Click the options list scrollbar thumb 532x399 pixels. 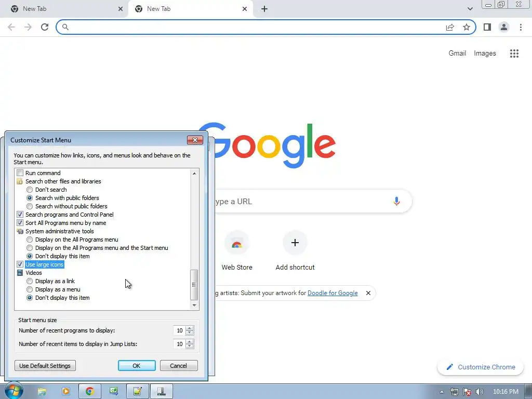(194, 285)
